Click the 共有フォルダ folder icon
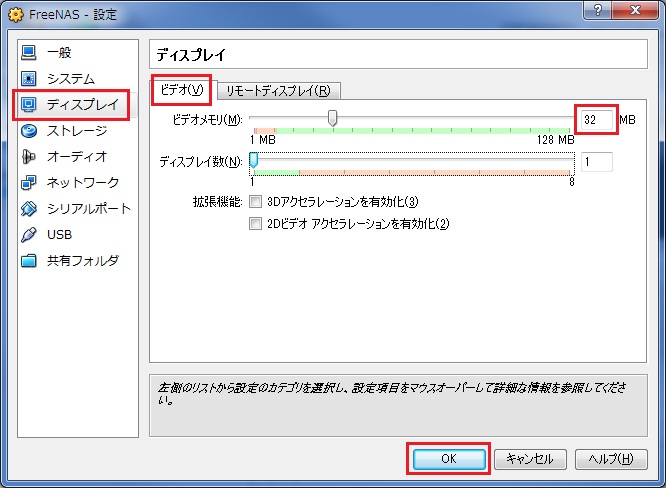Screen dimensions: 666x488 tap(29, 260)
